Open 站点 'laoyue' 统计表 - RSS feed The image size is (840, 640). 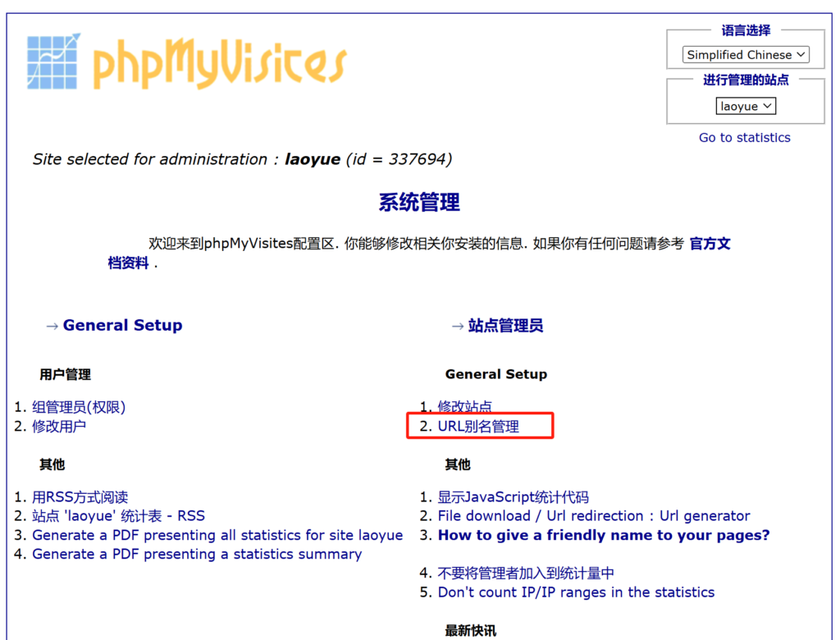pyautogui.click(x=118, y=516)
